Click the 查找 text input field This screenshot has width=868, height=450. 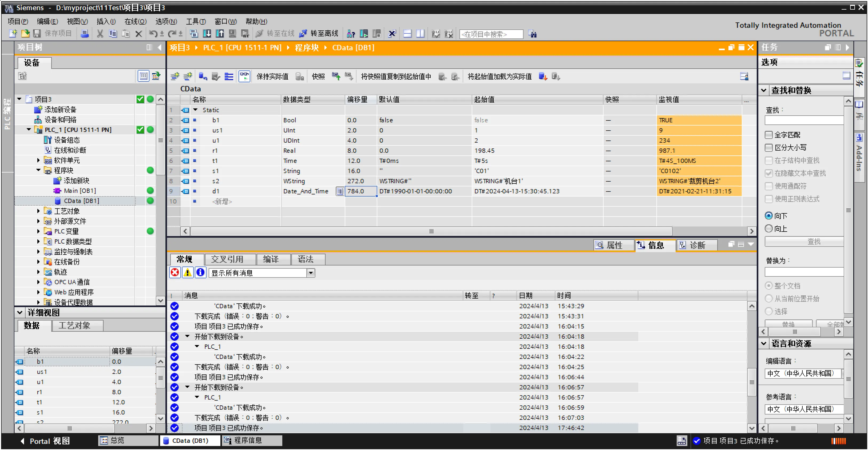pos(804,120)
